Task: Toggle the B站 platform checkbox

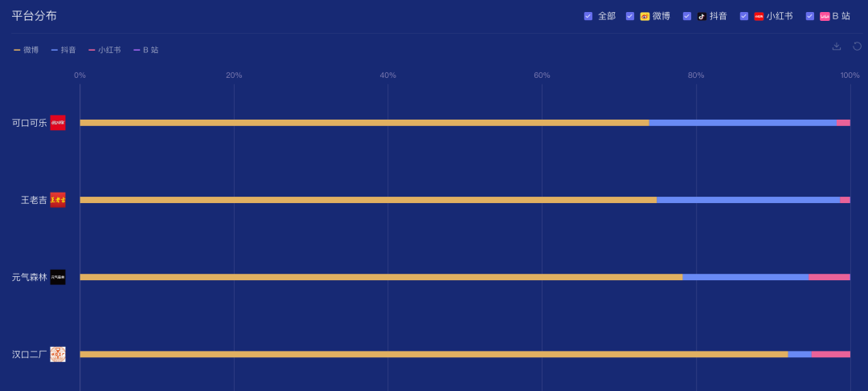Action: coord(810,17)
